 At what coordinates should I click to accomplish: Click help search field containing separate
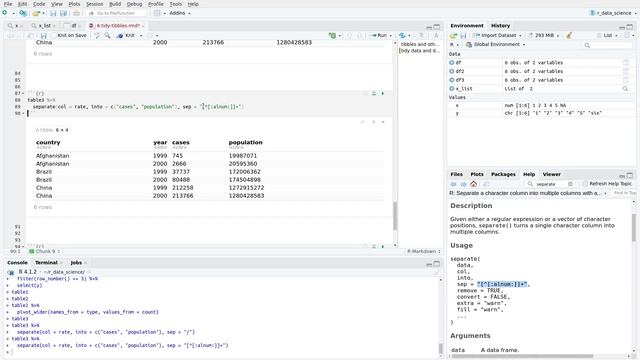(x=550, y=184)
